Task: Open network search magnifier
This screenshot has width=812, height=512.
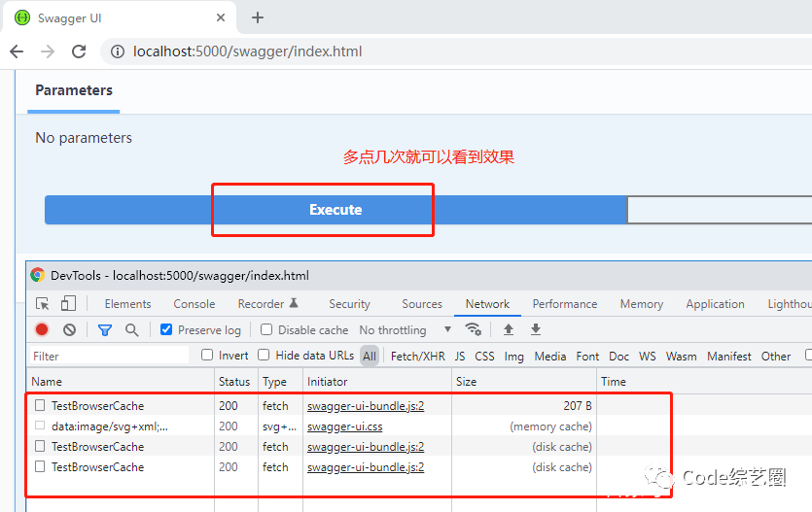Action: [132, 330]
